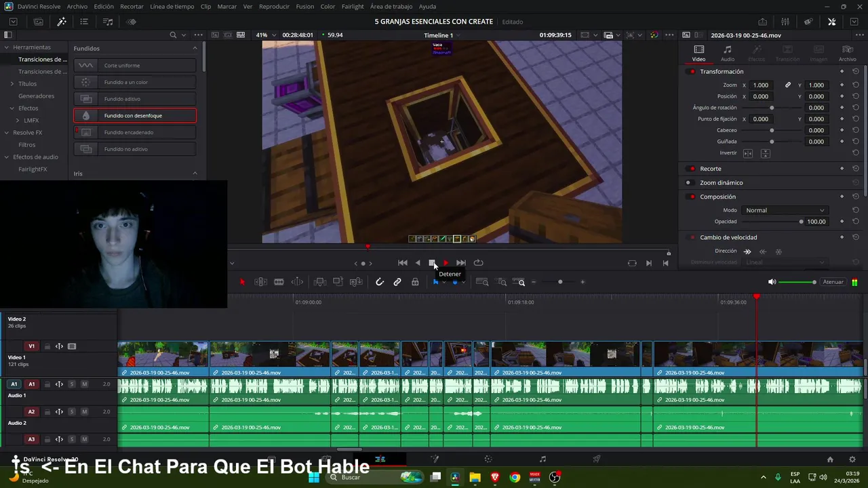
Task: Open the Archivo menu
Action: click(77, 6)
